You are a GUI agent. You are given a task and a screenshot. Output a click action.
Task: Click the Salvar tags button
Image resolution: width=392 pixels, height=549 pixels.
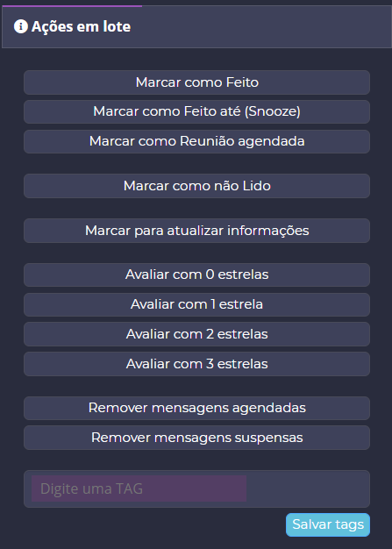[328, 524]
